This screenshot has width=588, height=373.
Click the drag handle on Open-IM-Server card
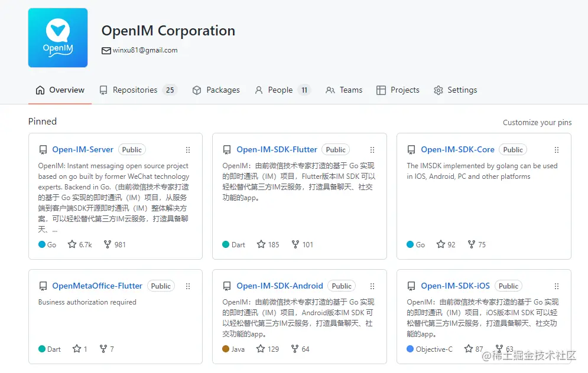[x=188, y=150]
